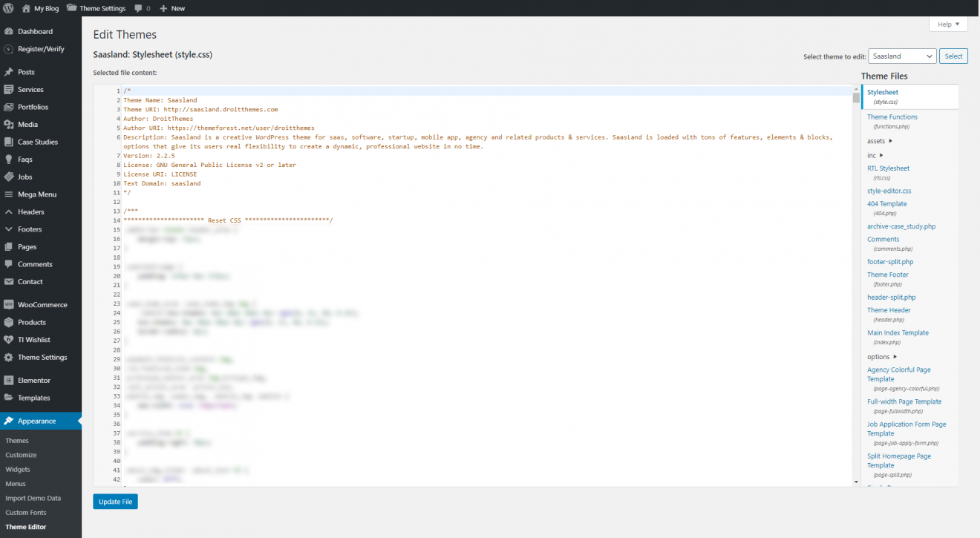
Task: Open Theme Functions file link
Action: [892, 117]
